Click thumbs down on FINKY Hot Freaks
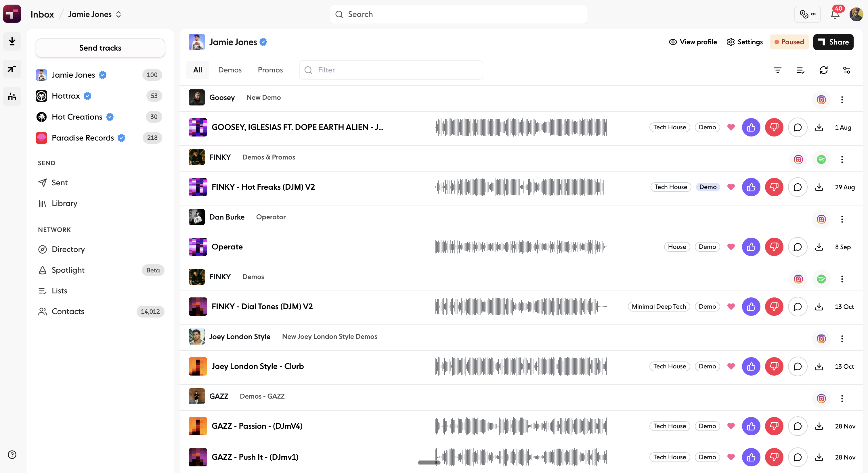Screen dimensions: 868x473 coord(774,187)
